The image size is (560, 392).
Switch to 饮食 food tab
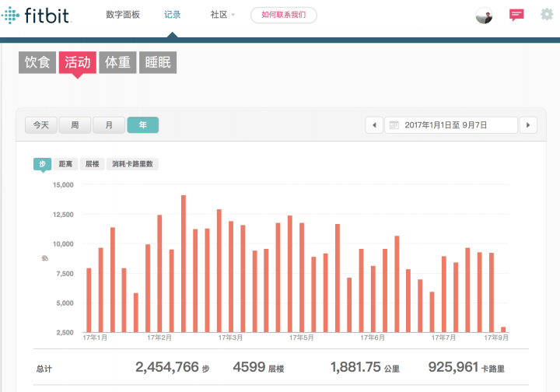click(37, 62)
